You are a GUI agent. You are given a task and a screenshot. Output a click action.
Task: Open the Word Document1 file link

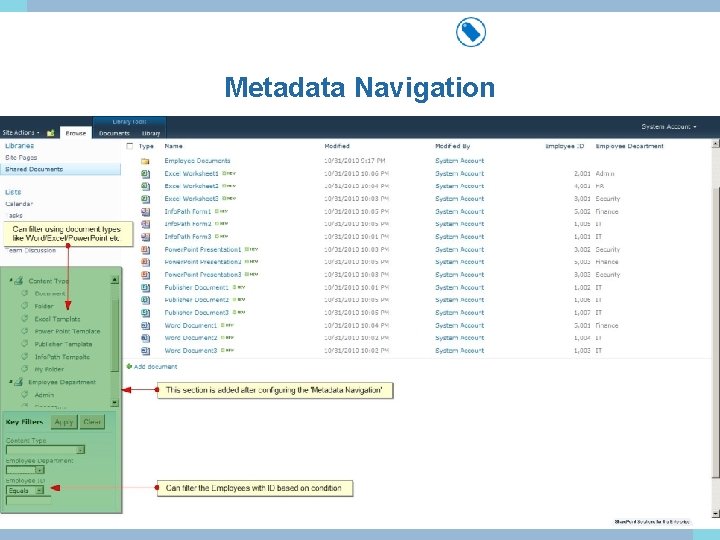coord(191,326)
